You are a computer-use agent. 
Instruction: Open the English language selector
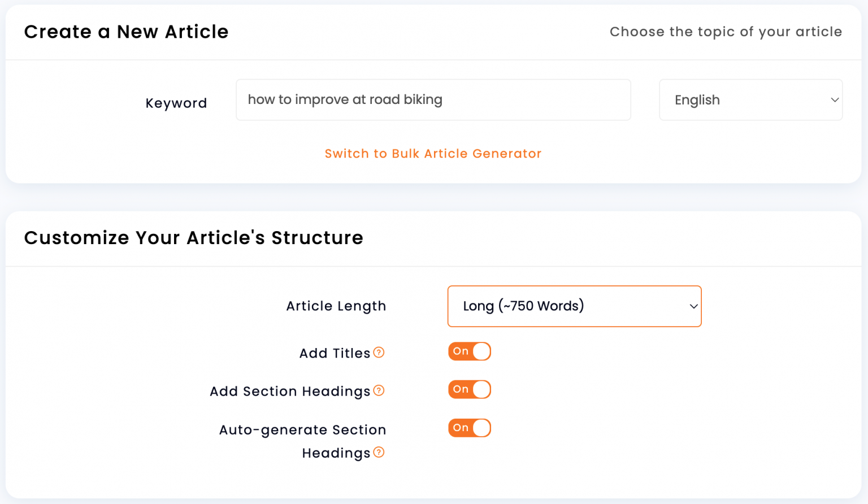click(750, 100)
